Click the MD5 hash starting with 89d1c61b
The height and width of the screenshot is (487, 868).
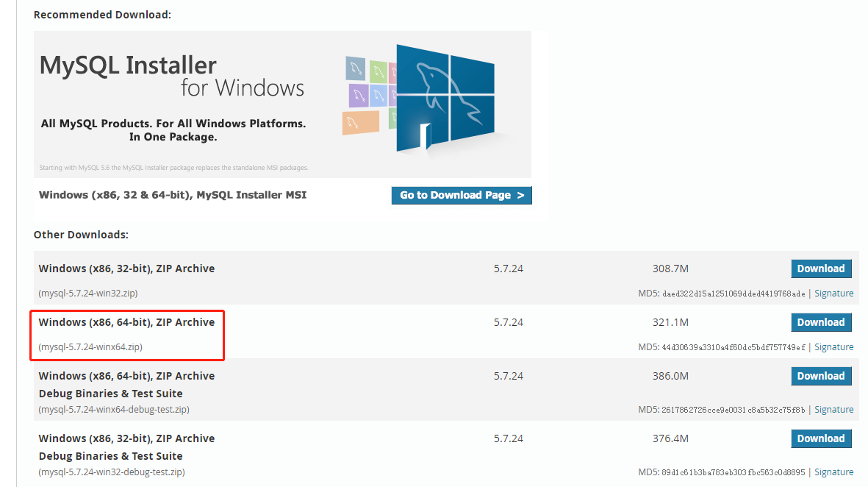(734, 472)
